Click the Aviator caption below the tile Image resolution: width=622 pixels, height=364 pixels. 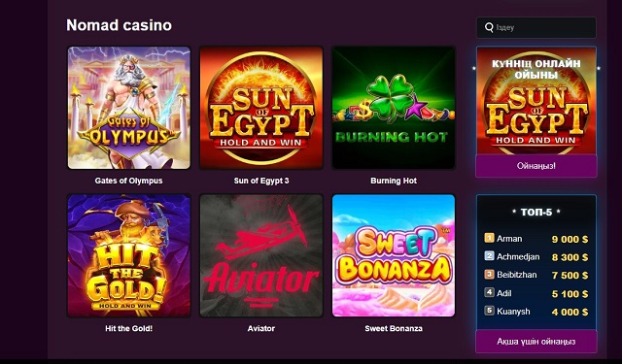pos(261,328)
